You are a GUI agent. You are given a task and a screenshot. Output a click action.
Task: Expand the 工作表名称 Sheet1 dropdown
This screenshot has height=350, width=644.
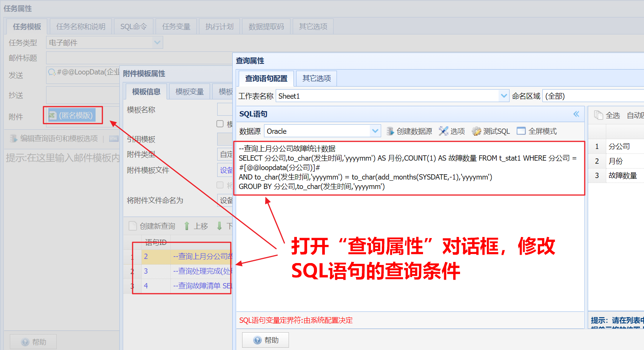503,96
